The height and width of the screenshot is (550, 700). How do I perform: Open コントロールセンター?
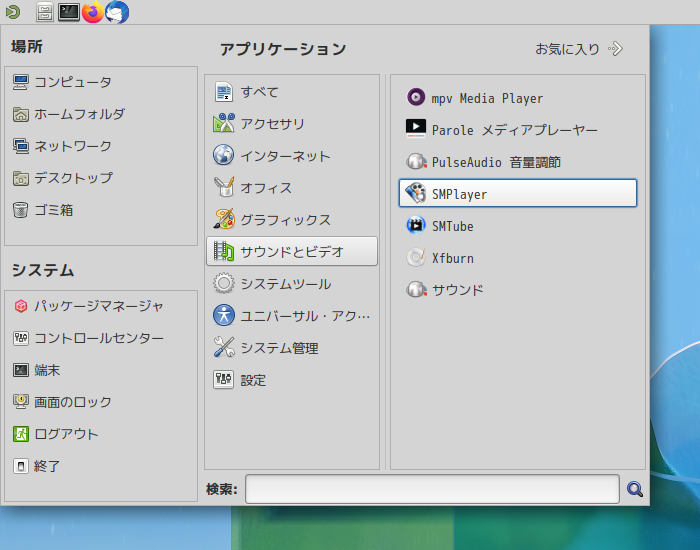click(101, 338)
